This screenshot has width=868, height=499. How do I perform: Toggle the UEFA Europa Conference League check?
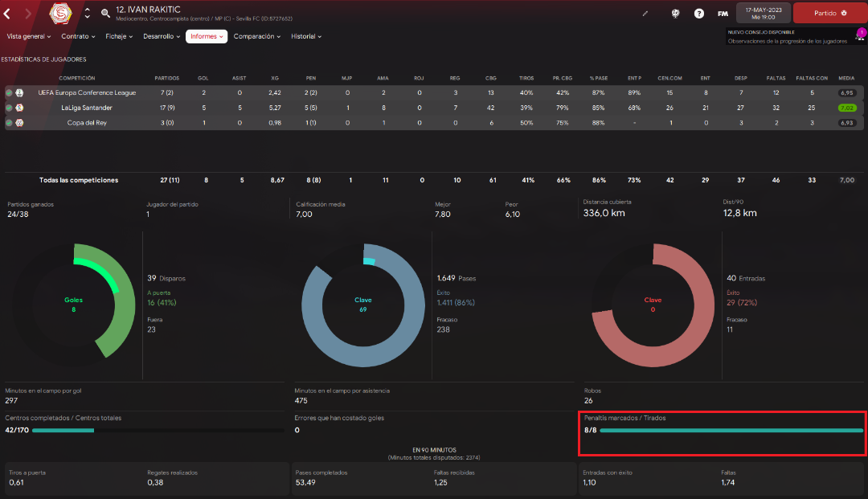(9, 93)
